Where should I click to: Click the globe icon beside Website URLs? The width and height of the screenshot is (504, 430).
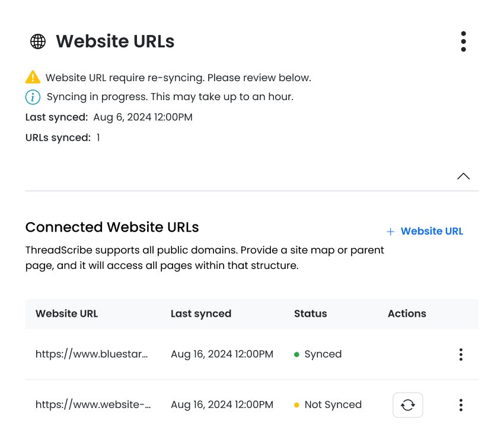38,41
